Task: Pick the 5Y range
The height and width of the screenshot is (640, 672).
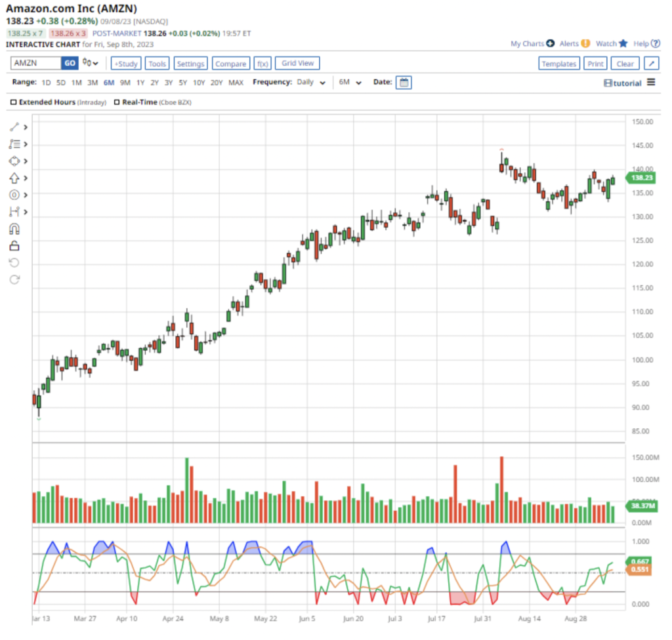Action: pos(183,83)
